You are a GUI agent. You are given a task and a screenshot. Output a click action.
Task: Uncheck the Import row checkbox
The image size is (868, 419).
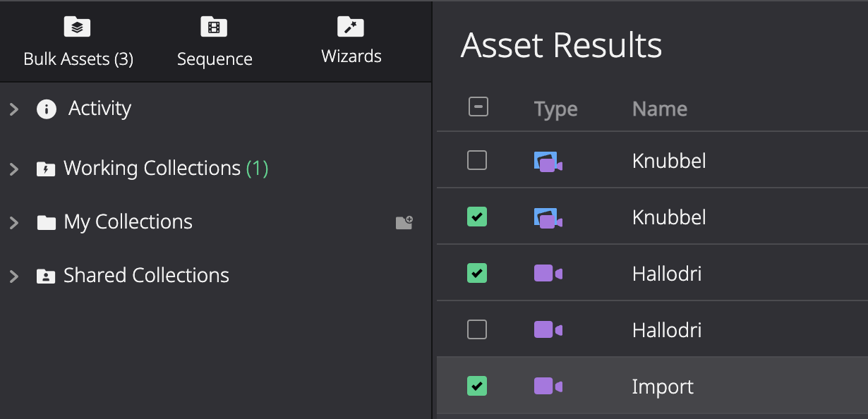coord(477,386)
